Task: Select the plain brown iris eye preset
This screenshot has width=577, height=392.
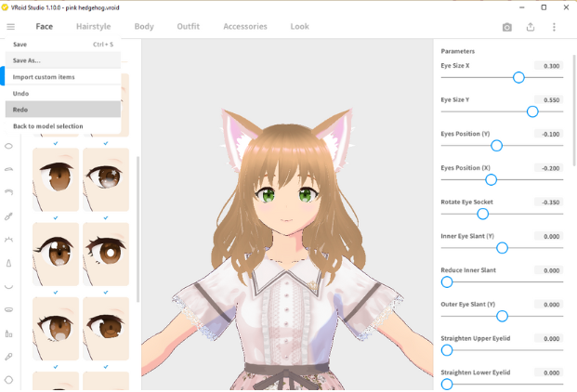Action: (x=56, y=179)
